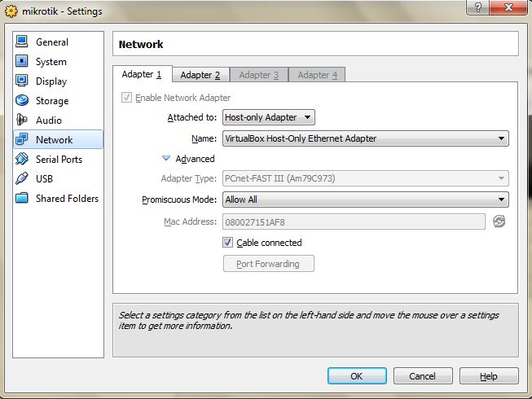Screen dimensions: 532x399
Task: Select the Shared Folders label
Action: click(67, 199)
